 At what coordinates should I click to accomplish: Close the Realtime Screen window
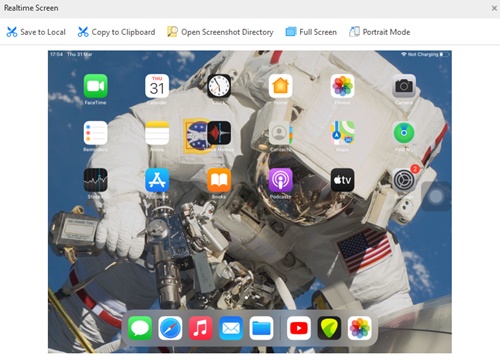[494, 8]
